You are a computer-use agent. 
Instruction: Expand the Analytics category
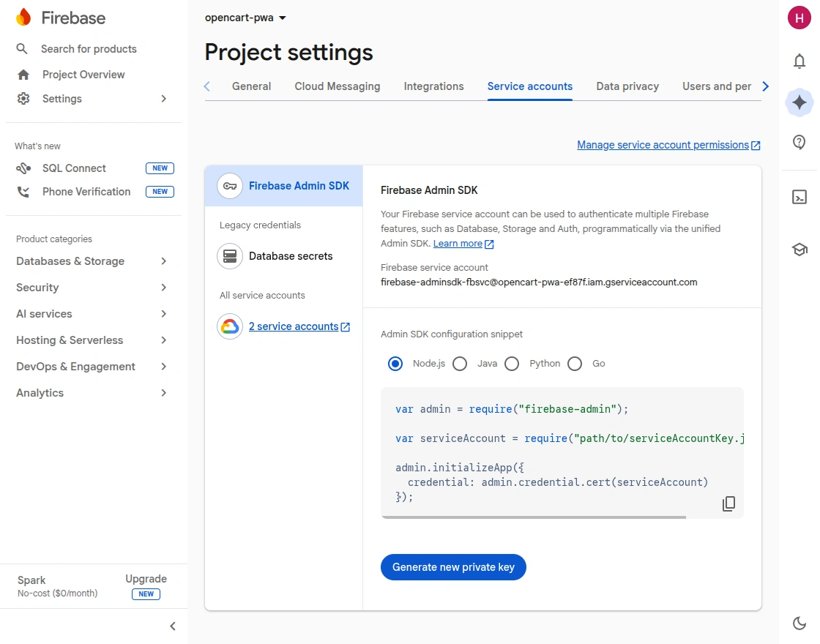(x=92, y=393)
